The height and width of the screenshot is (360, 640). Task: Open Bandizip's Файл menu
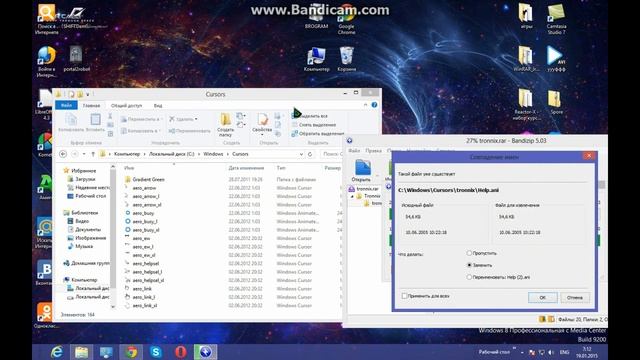coord(354,151)
